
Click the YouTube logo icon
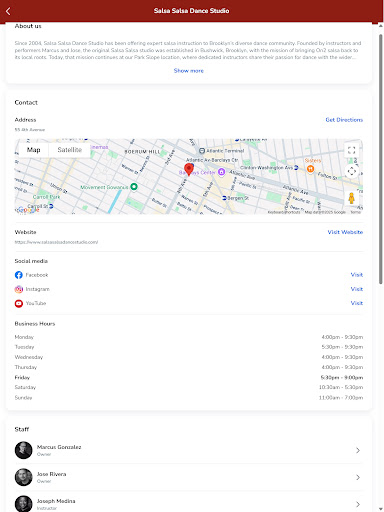click(x=19, y=303)
